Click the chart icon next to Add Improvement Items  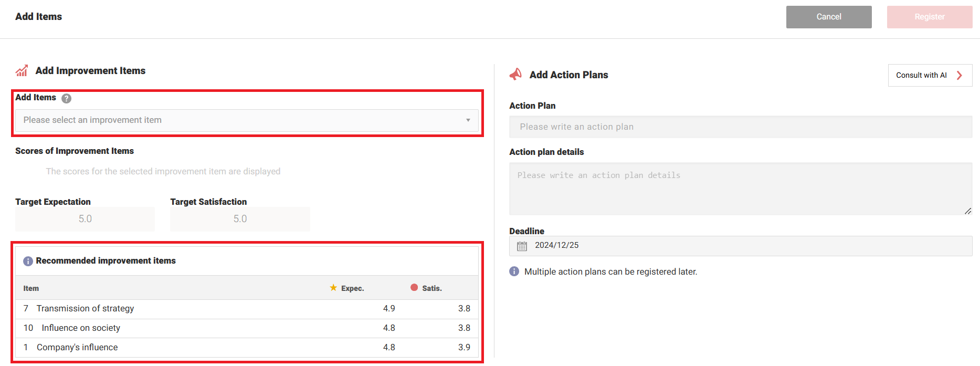coord(22,70)
